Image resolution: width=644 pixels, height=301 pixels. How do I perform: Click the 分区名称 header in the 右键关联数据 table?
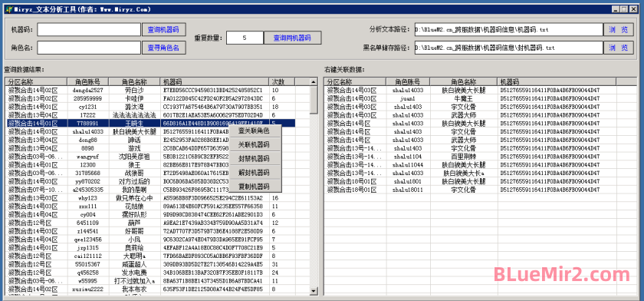click(x=355, y=81)
